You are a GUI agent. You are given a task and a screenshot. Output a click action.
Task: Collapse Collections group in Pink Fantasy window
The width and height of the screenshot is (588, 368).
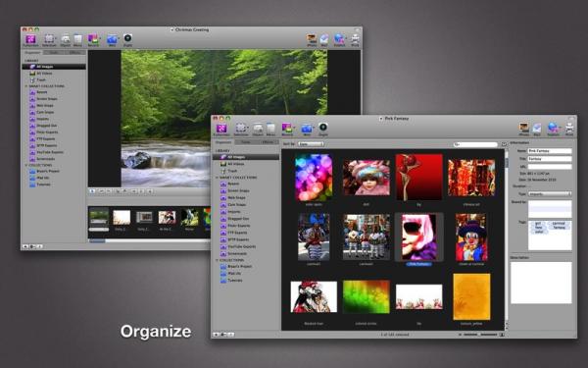click(x=217, y=260)
